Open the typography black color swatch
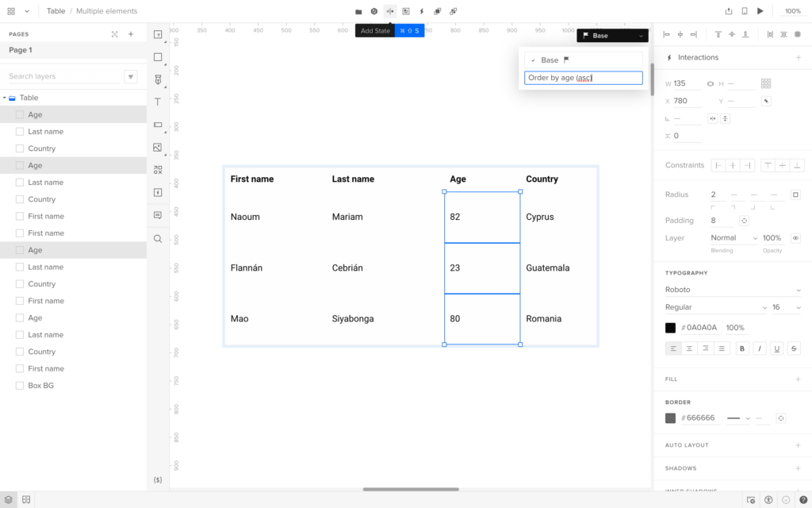The image size is (812, 508). [671, 328]
